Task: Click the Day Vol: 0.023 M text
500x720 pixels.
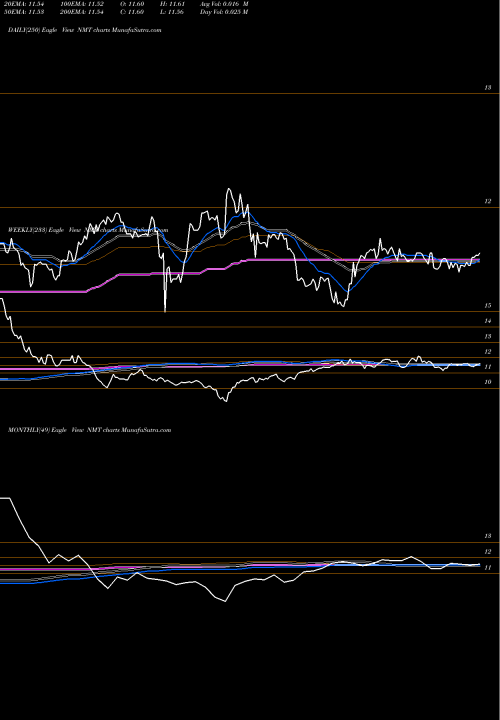Action: point(224,12)
